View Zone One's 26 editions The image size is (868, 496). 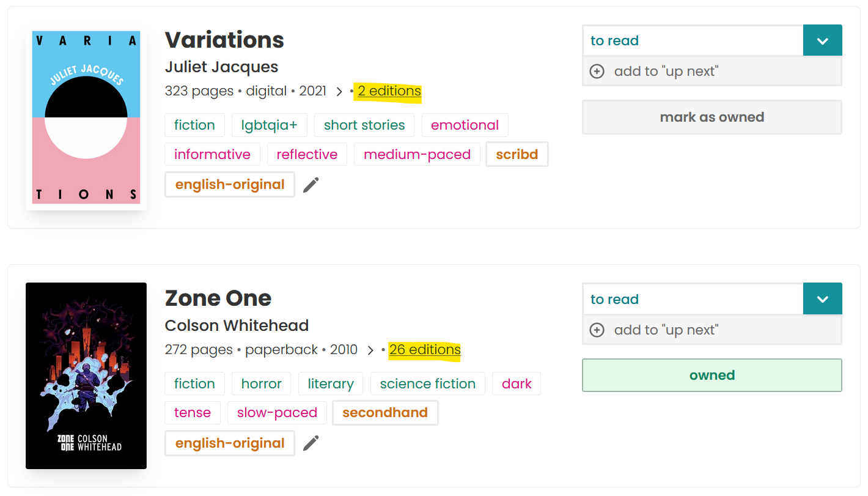click(425, 350)
